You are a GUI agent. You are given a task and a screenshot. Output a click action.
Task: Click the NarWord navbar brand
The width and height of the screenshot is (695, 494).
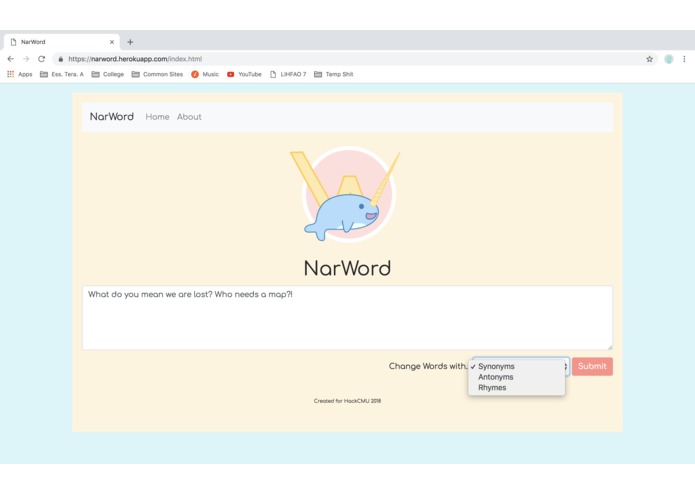pyautogui.click(x=112, y=117)
